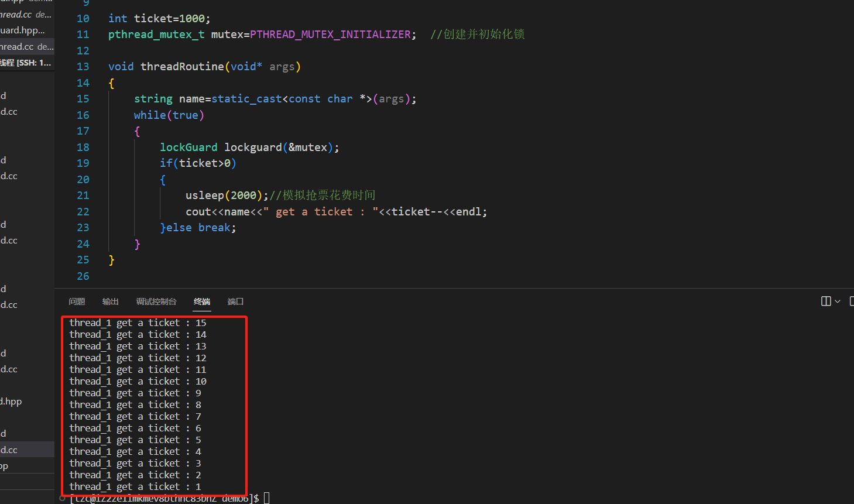Click terminal row "thread_1 get a ticket : 1"

135,486
